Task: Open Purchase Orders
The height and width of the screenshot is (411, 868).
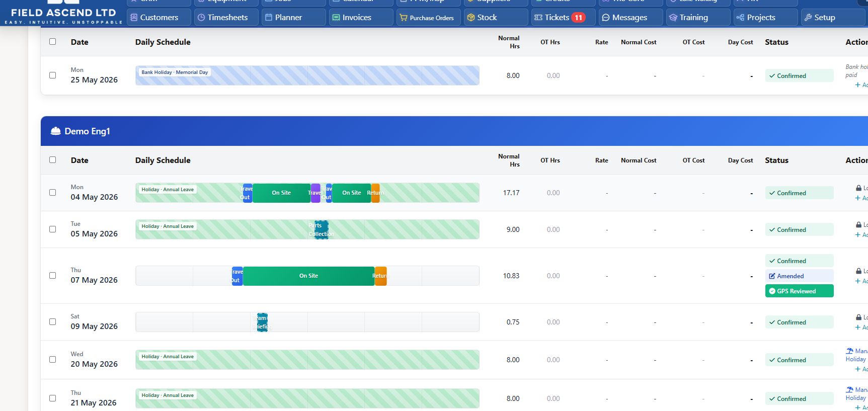Action: click(429, 17)
